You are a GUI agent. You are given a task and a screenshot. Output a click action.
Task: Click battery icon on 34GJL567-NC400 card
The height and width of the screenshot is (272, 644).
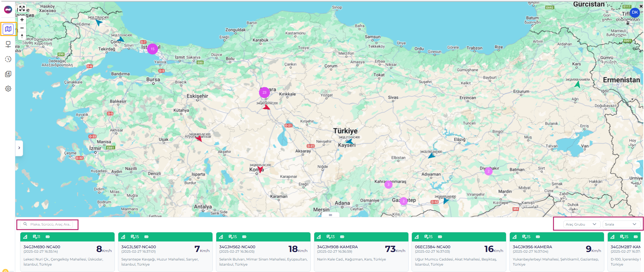click(x=146, y=237)
